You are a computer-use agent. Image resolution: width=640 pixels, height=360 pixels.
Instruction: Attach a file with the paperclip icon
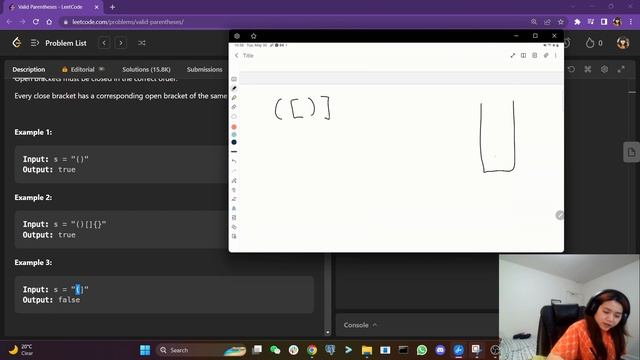coord(546,56)
